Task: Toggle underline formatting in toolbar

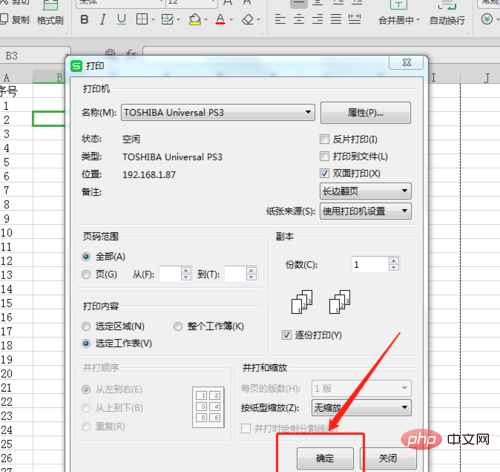Action: [x=122, y=20]
